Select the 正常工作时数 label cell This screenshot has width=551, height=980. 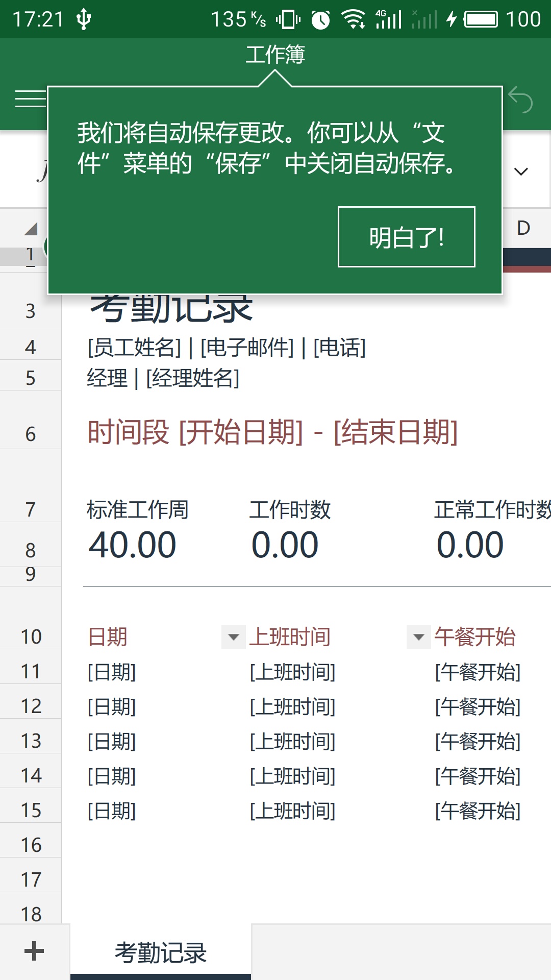(492, 509)
